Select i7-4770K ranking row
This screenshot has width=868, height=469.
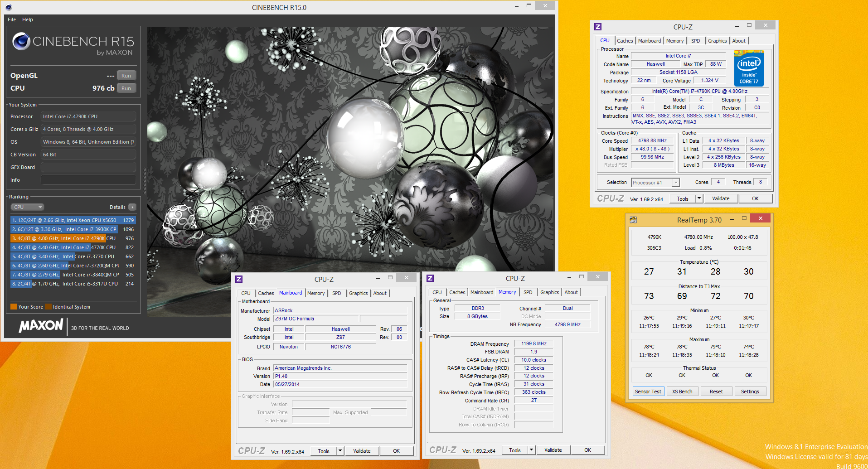point(73,247)
